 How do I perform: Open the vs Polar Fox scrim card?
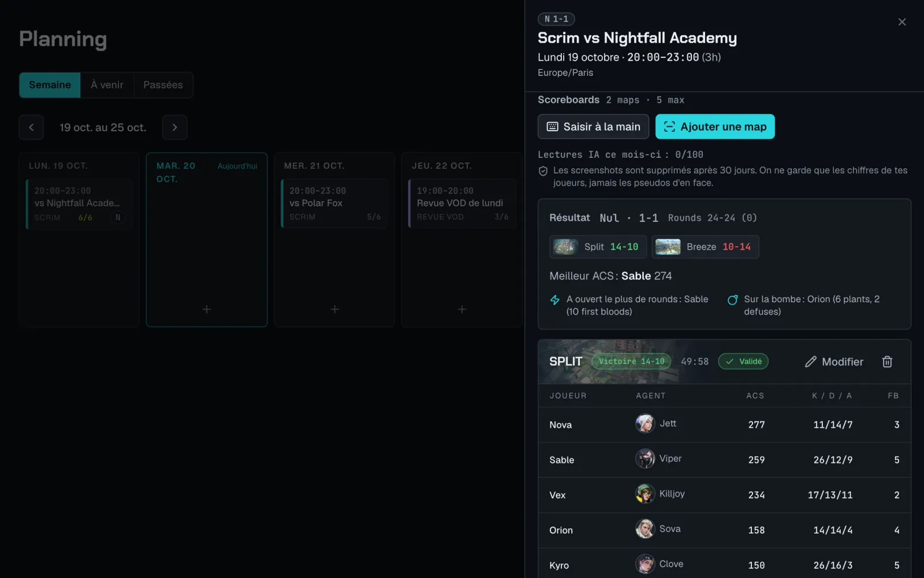334,203
